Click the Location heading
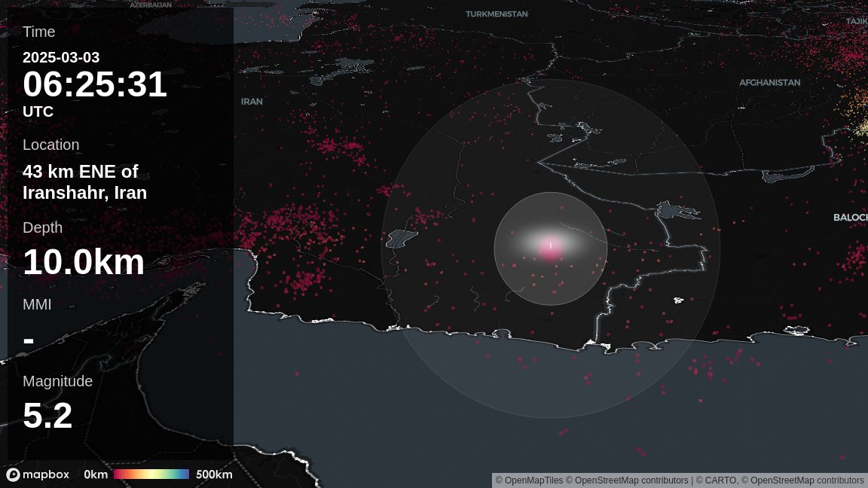 tap(51, 145)
